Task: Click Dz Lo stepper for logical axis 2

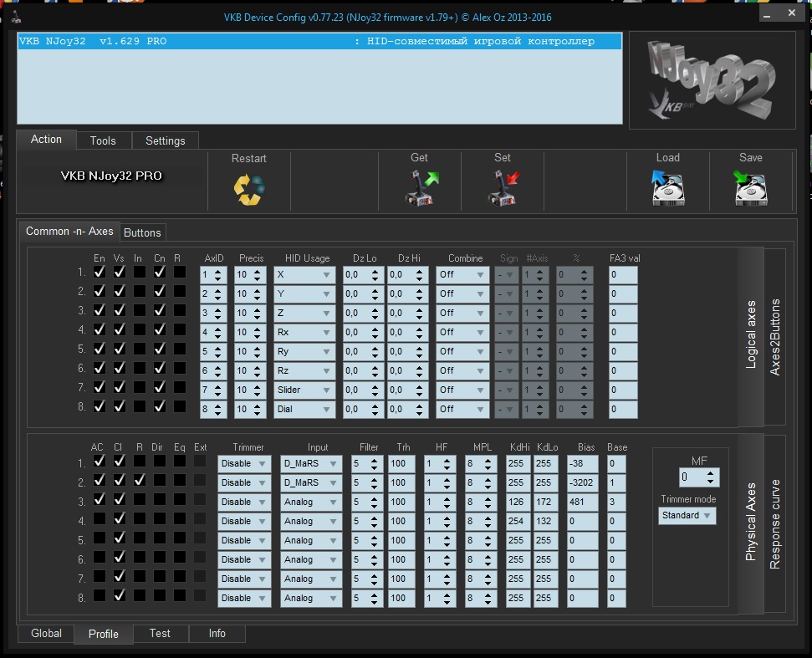Action: 375,294
